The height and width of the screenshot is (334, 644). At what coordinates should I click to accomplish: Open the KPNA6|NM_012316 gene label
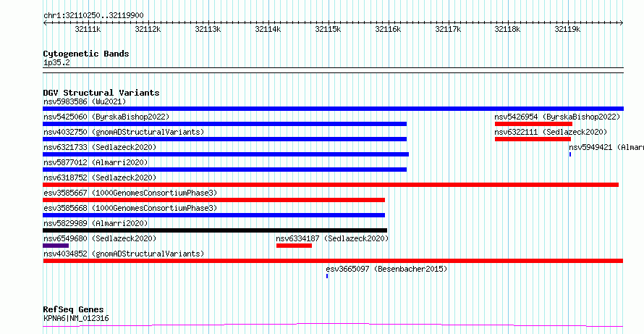pos(76,318)
